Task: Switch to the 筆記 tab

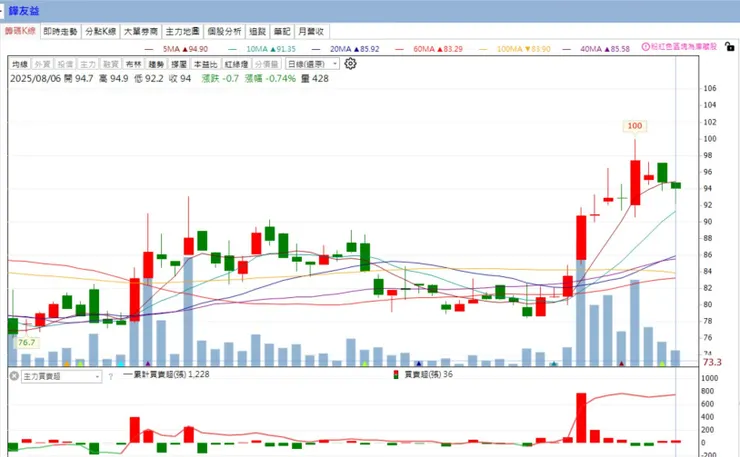Action: pyautogui.click(x=282, y=32)
